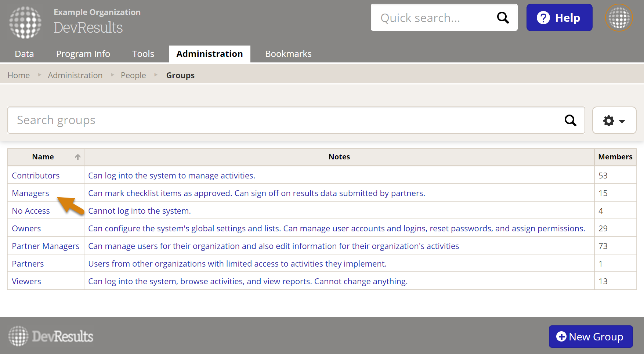This screenshot has height=354, width=644.
Task: Open the Tools menu tab
Action: [143, 54]
